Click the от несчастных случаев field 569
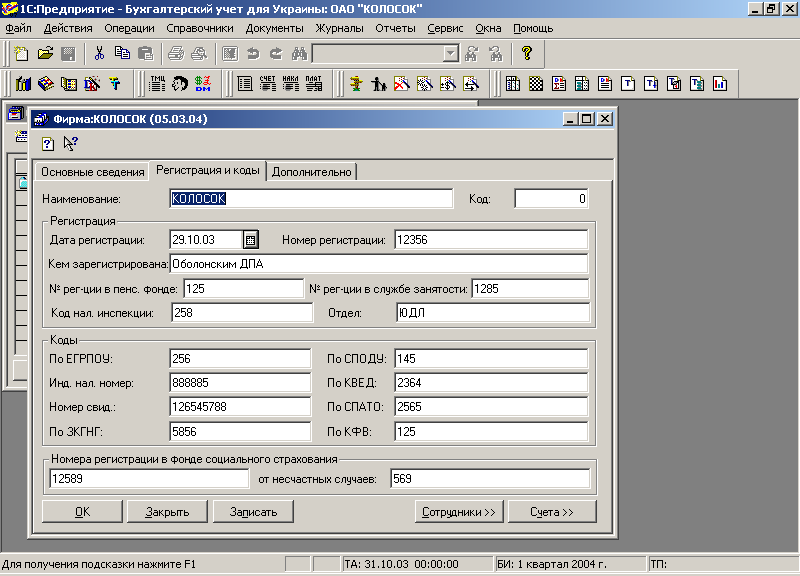 (490, 479)
